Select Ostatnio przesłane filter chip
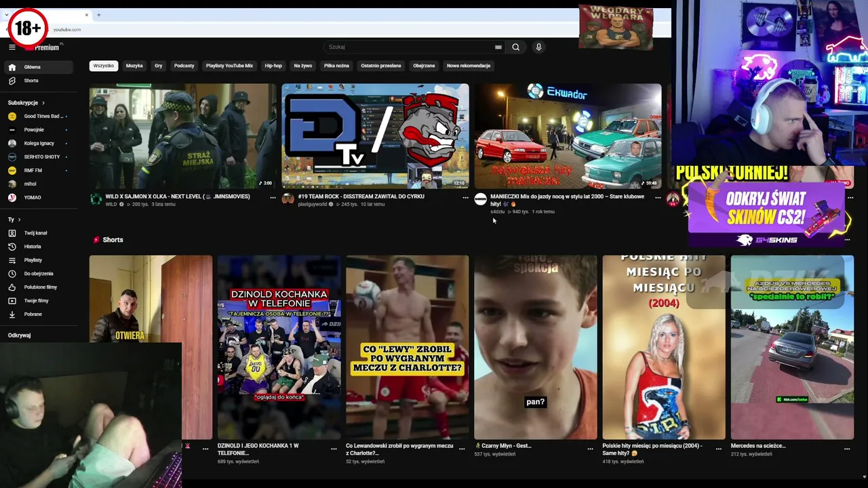The image size is (868, 488). [381, 66]
